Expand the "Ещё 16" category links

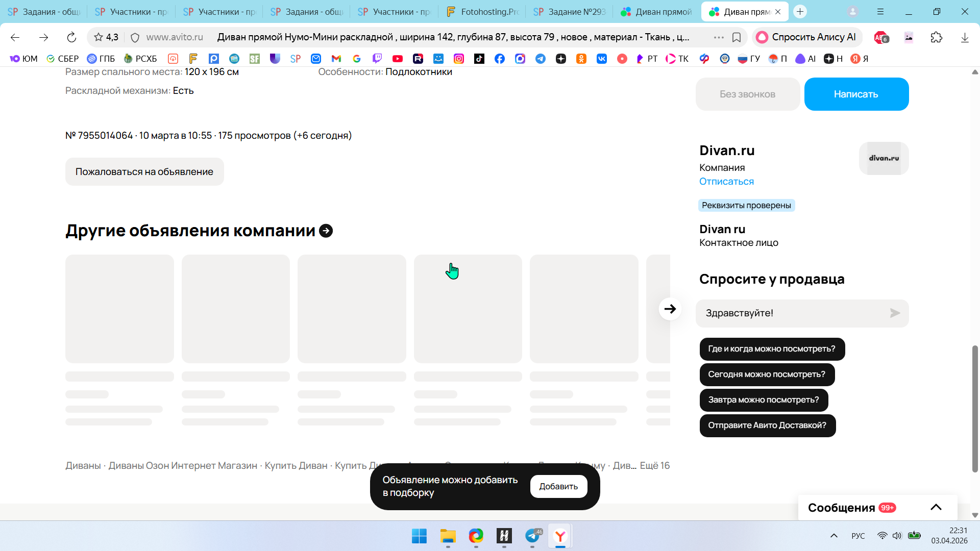pos(654,465)
